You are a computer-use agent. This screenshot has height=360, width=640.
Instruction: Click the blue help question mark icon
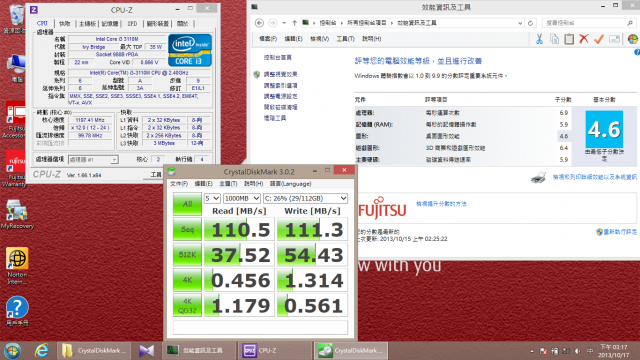(637, 52)
